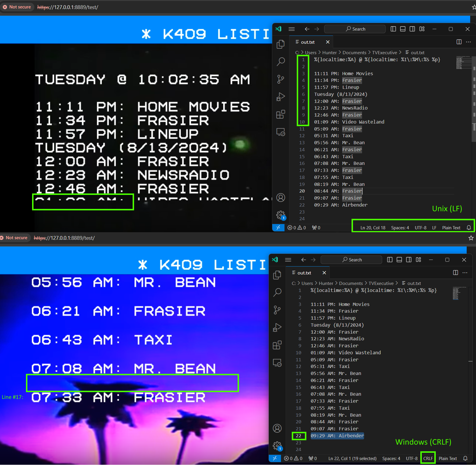Customize layout in top VS Code window
476x465 pixels.
(x=422, y=29)
